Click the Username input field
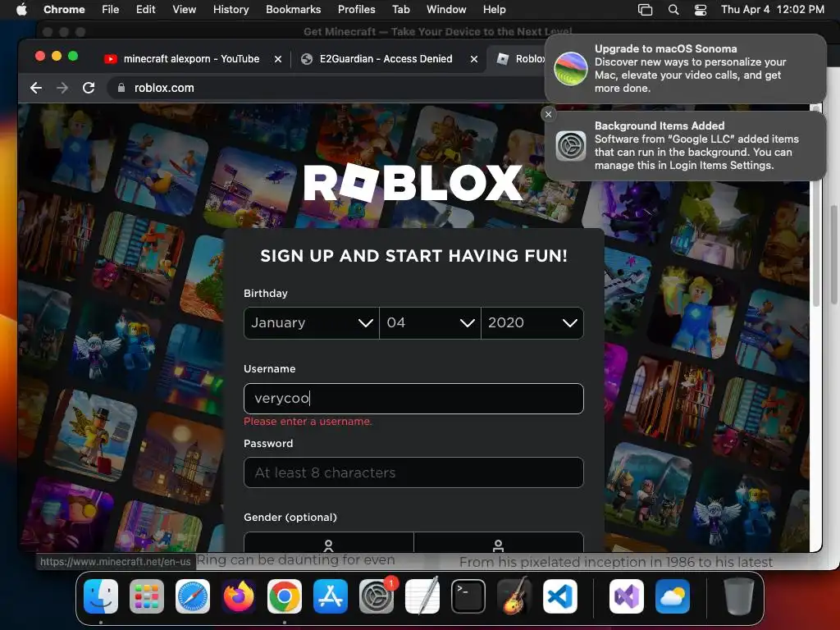The height and width of the screenshot is (630, 840). (413, 399)
